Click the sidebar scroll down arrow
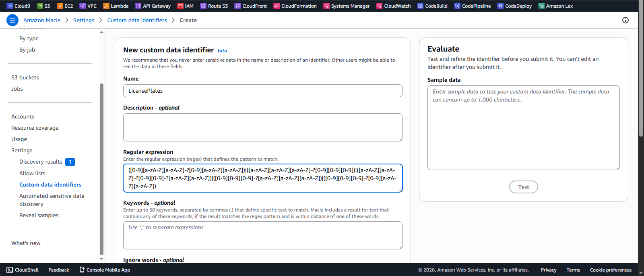 tap(101, 259)
